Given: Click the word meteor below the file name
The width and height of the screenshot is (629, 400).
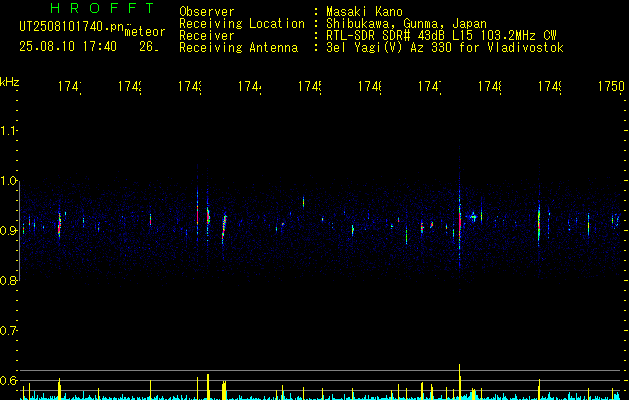Looking at the screenshot, I should coord(145,32).
